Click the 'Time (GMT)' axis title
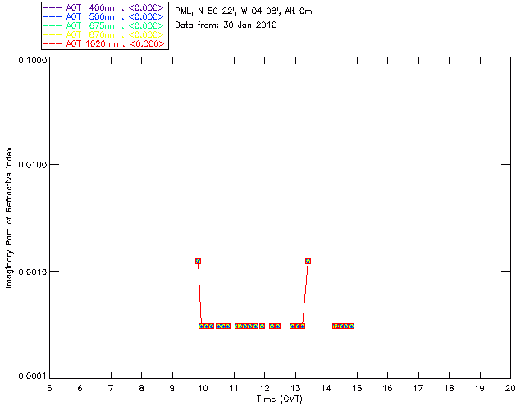This screenshot has height=420, width=525. point(279,399)
